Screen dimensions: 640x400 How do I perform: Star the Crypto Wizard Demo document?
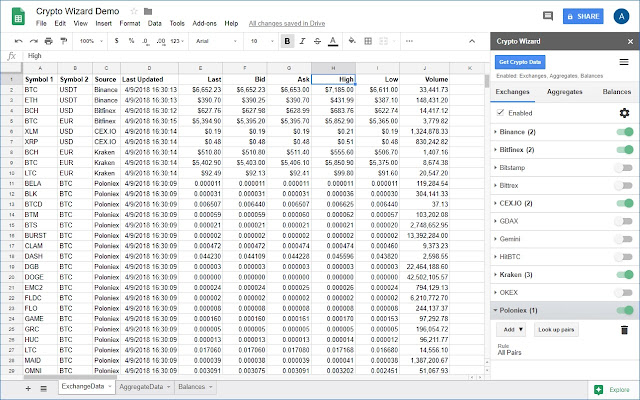click(x=132, y=10)
